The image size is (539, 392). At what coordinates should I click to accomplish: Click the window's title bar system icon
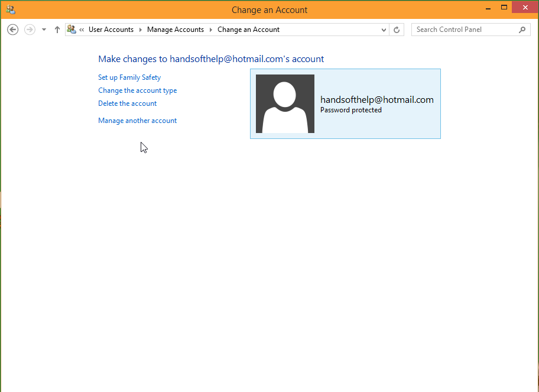point(11,9)
